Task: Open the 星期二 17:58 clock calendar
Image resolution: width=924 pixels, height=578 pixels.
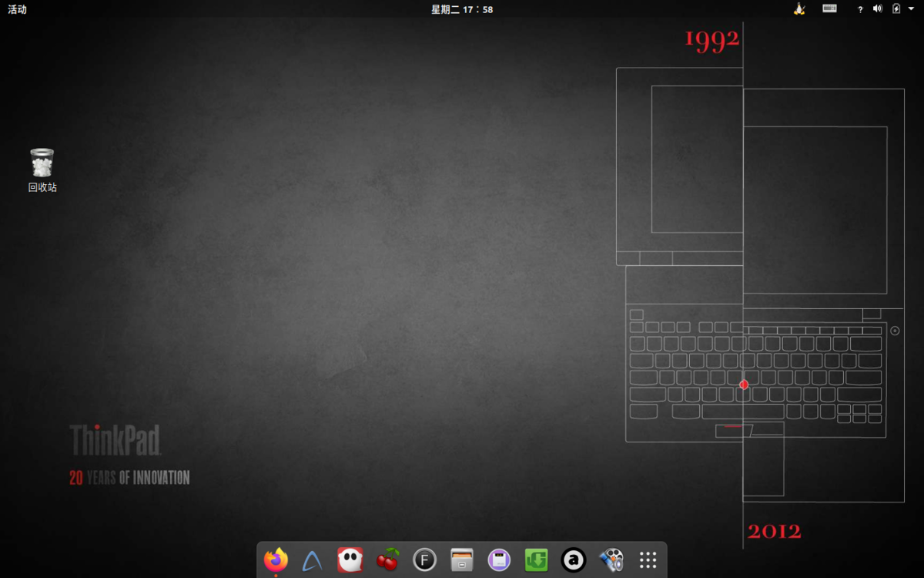Action: click(x=462, y=9)
